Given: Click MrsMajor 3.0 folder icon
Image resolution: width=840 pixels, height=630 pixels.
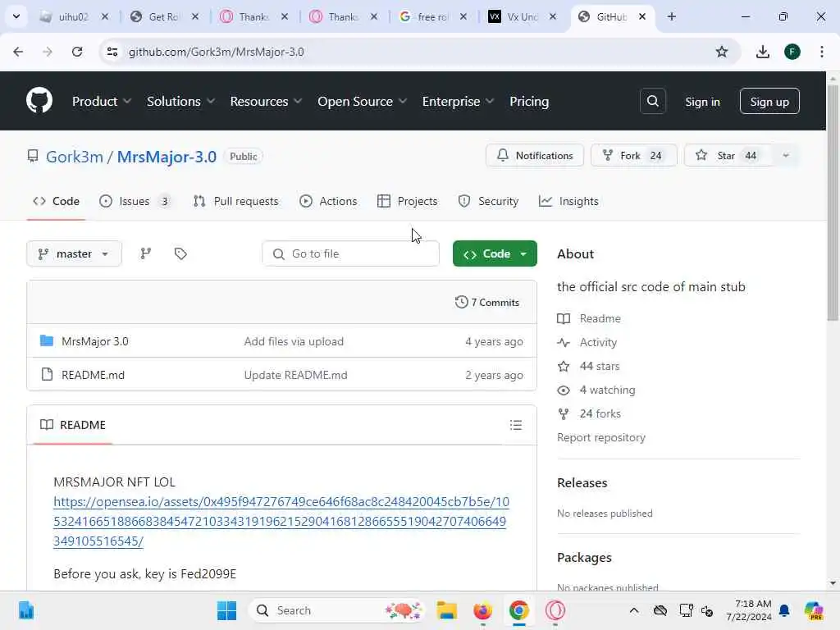Looking at the screenshot, I should (47, 340).
